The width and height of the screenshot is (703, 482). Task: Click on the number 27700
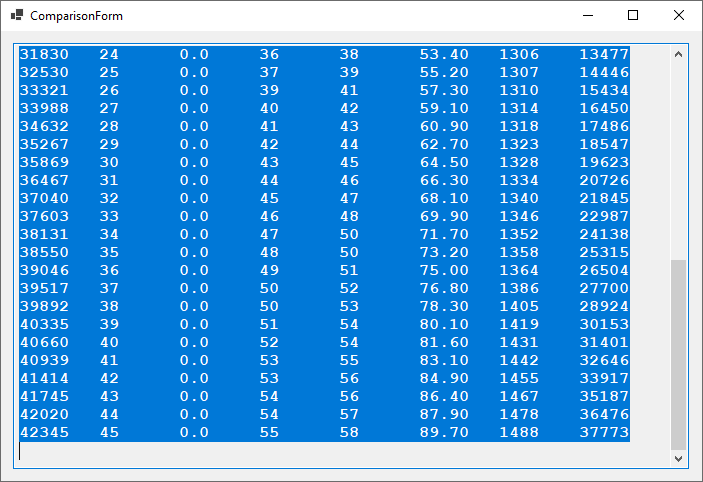[604, 288]
